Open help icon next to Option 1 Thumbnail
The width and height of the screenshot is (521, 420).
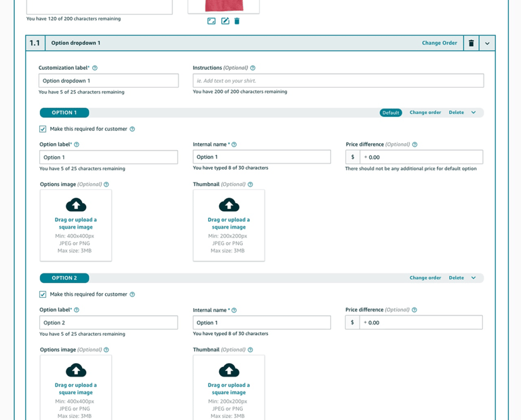tap(250, 185)
